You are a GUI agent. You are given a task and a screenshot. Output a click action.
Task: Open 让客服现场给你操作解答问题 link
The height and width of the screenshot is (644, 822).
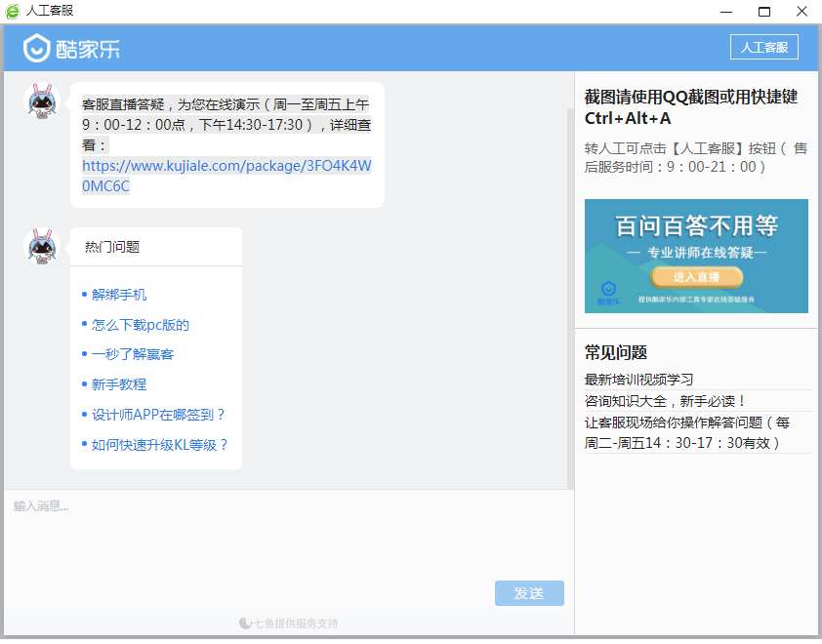(687, 432)
